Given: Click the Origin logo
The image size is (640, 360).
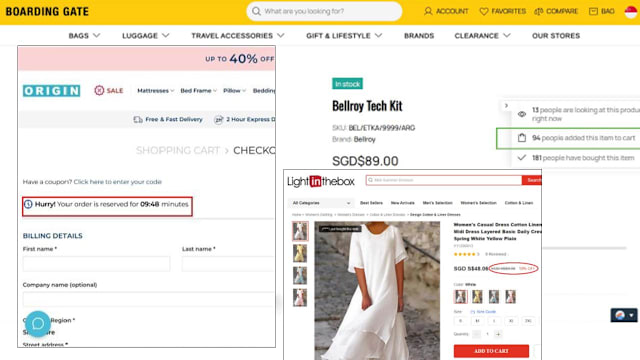Looking at the screenshot, I should pyautogui.click(x=51, y=91).
